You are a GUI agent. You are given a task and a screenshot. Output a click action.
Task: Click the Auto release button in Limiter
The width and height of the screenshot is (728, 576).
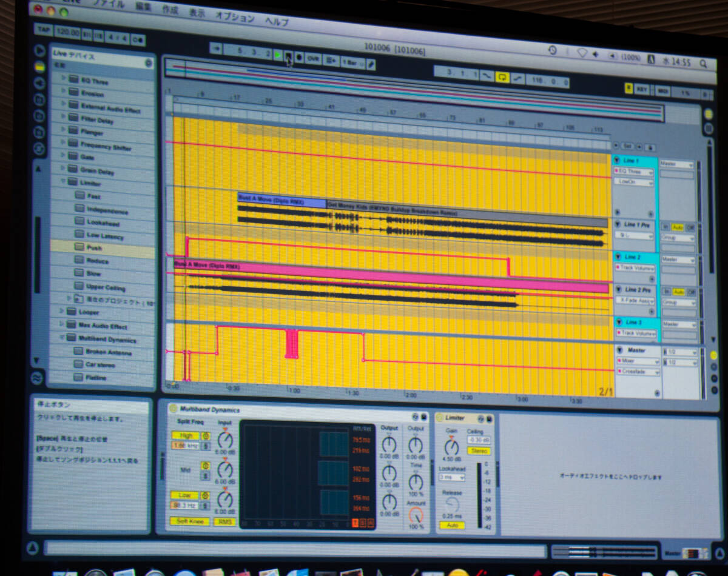452,526
